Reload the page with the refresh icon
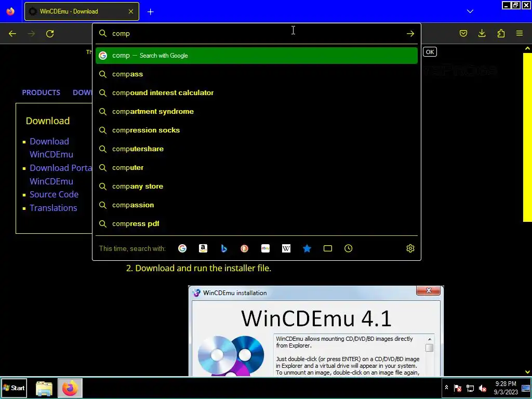The image size is (532, 399). tap(50, 34)
